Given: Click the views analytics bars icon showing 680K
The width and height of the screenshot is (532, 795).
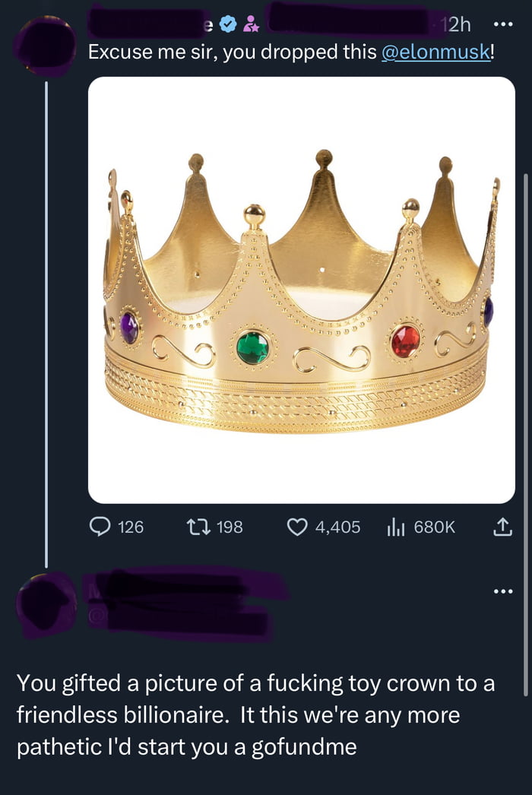Looking at the screenshot, I should pos(395,526).
